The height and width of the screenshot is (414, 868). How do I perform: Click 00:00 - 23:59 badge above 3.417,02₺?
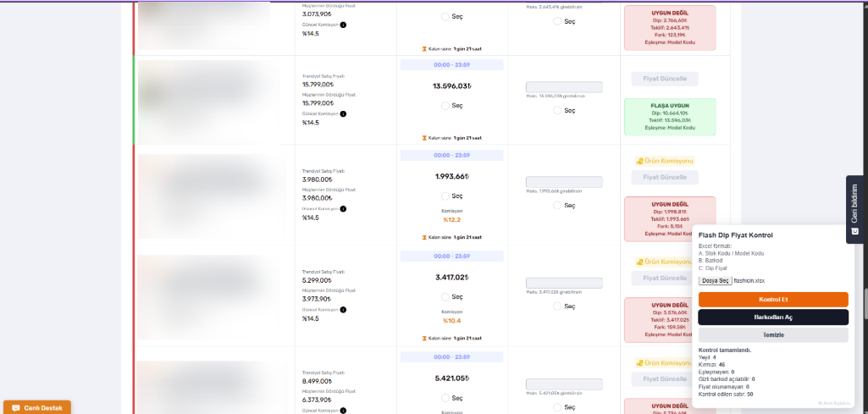pyautogui.click(x=451, y=257)
